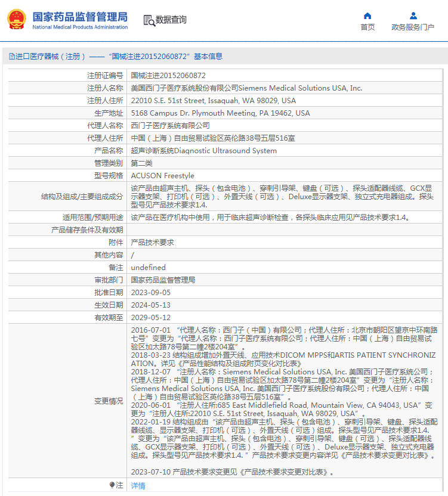Click the 管理类别 label
Viewport: 448px width, 496px height.
click(x=109, y=163)
